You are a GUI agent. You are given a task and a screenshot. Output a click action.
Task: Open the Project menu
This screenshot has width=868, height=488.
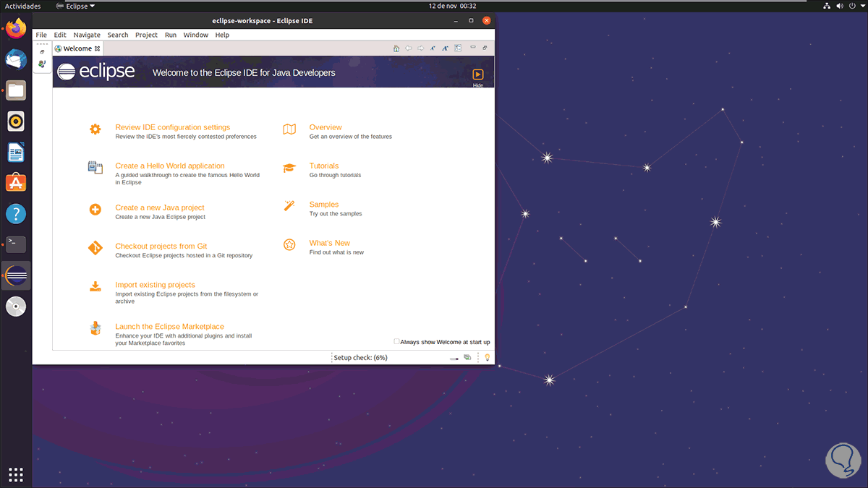pos(146,35)
